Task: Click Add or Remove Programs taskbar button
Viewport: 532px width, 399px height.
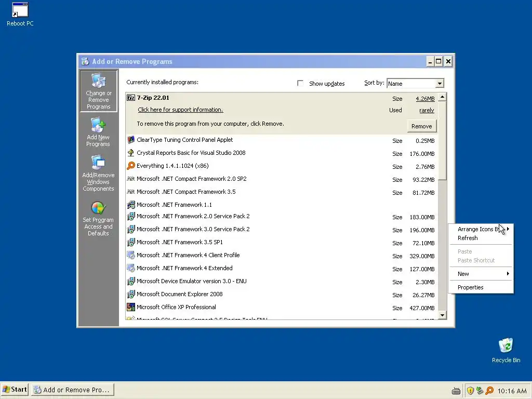Action: coord(73,390)
